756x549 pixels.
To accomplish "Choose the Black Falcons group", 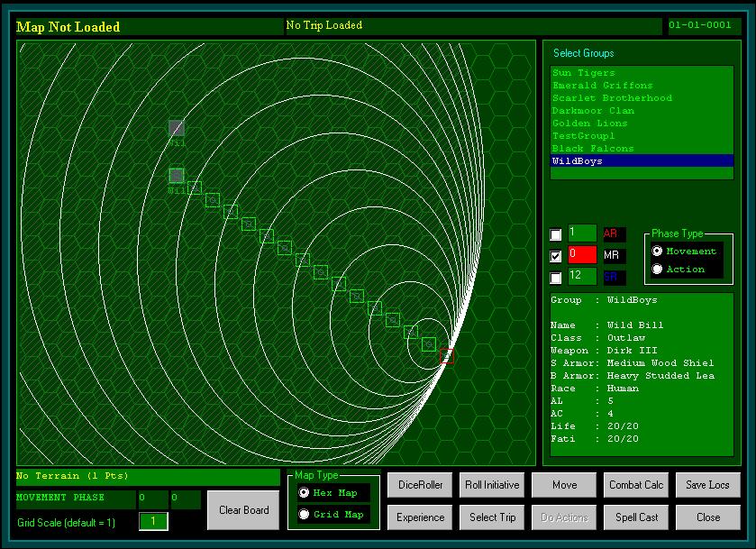I will [593, 149].
